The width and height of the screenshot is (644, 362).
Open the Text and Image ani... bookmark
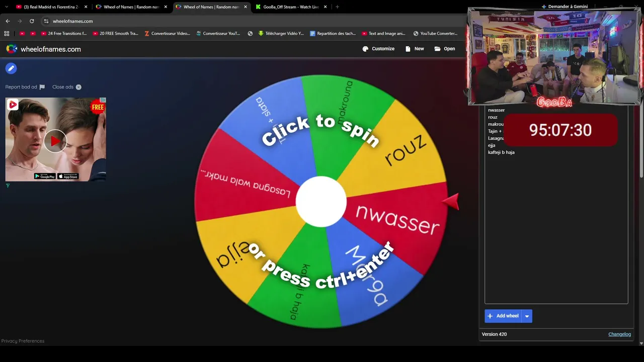(x=383, y=34)
